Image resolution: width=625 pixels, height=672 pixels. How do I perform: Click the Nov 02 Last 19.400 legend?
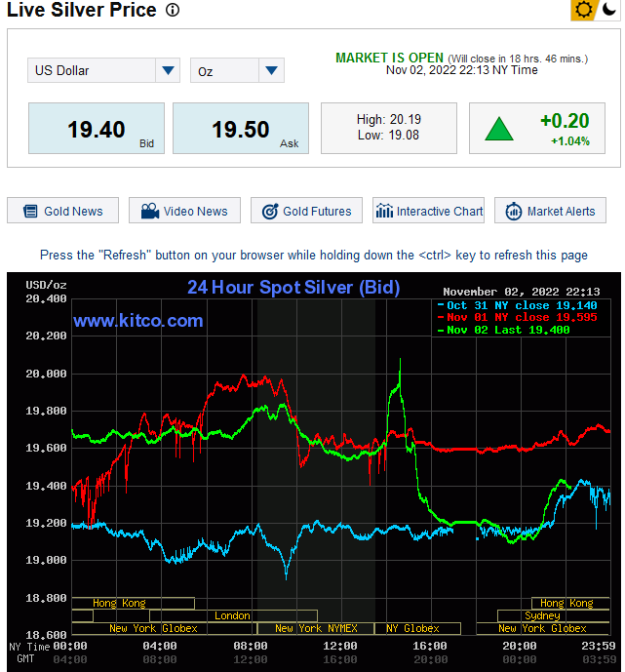pyautogui.click(x=504, y=330)
